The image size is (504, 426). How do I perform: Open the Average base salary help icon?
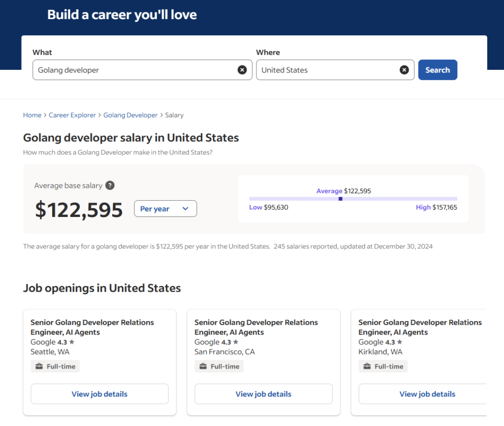click(110, 185)
